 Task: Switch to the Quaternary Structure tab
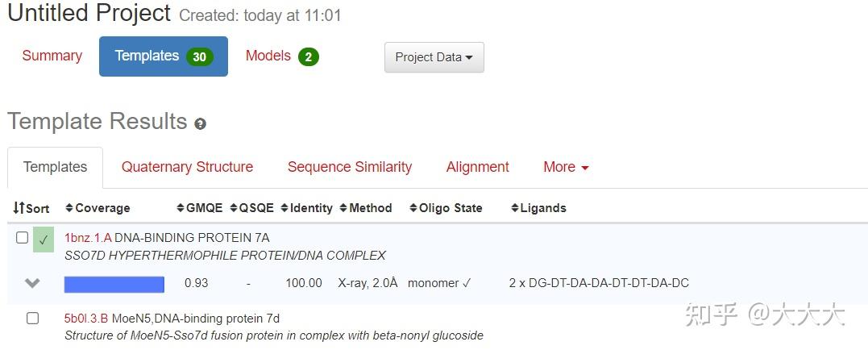click(x=187, y=167)
